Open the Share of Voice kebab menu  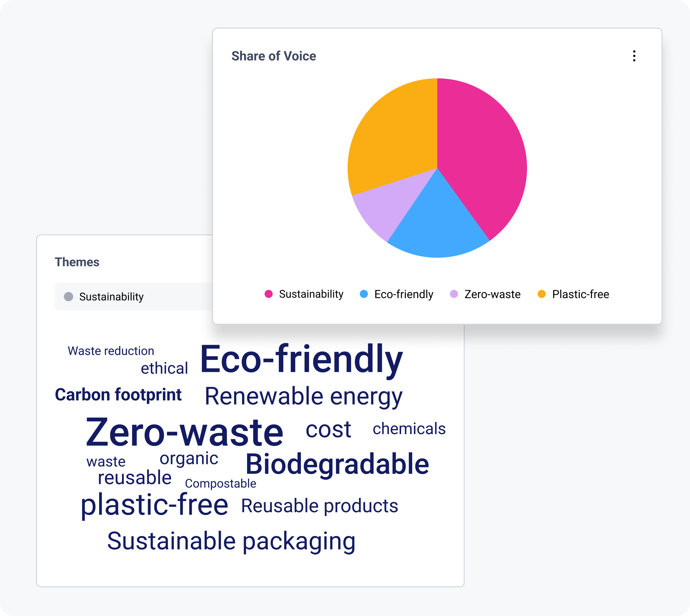pos(634,56)
